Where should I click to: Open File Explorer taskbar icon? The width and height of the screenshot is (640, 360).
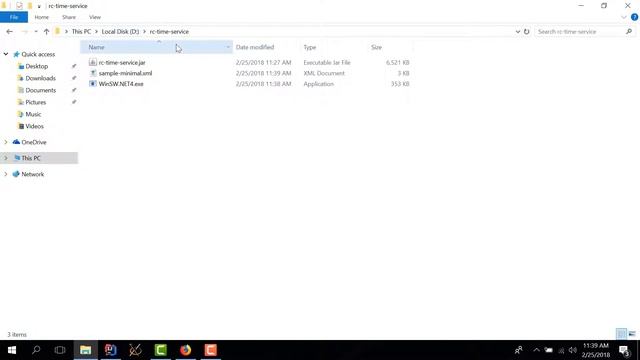[x=85, y=350]
